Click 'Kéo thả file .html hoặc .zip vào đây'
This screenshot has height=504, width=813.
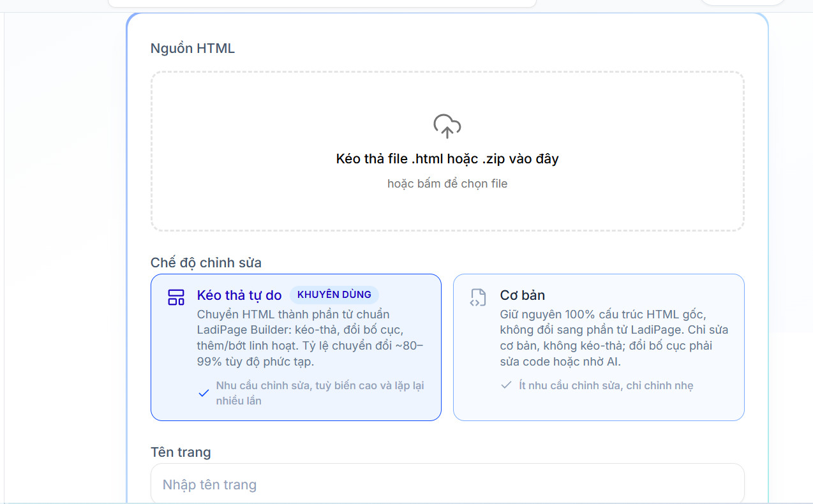coord(447,159)
